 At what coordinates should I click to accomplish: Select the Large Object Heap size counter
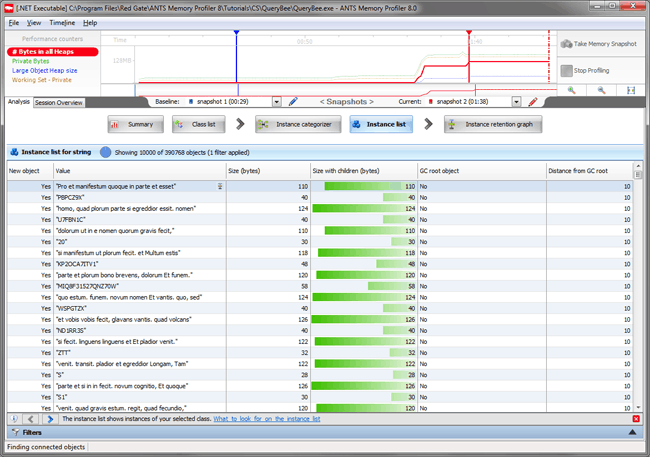[46, 71]
